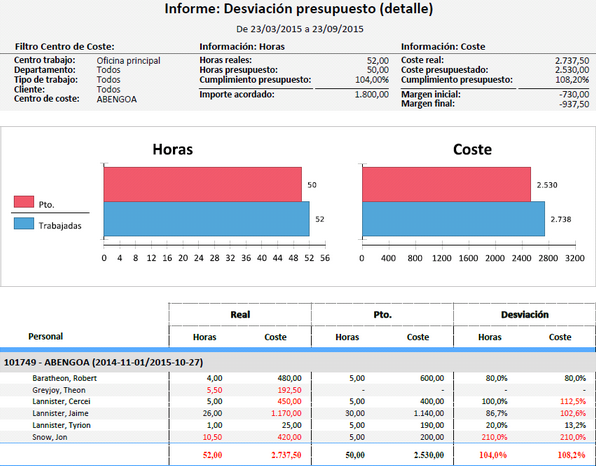Screen dimensions: 596x466
Task: Click the 2.738 data label in Coste chart
Action: 561,219
